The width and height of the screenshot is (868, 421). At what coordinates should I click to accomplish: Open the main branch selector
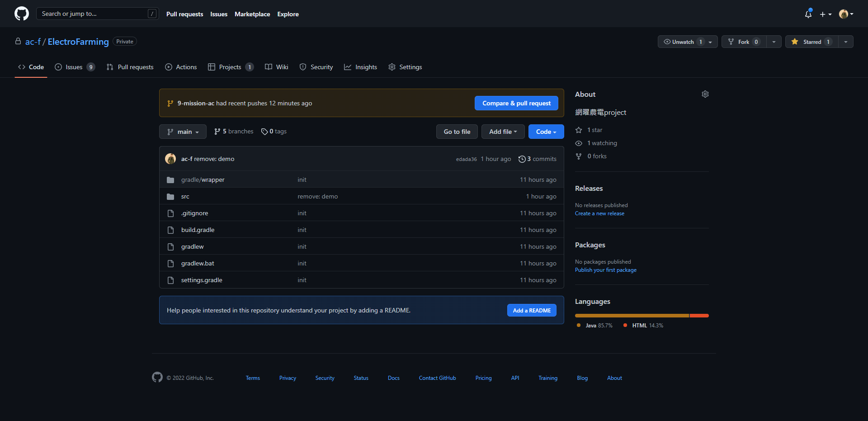pyautogui.click(x=183, y=132)
